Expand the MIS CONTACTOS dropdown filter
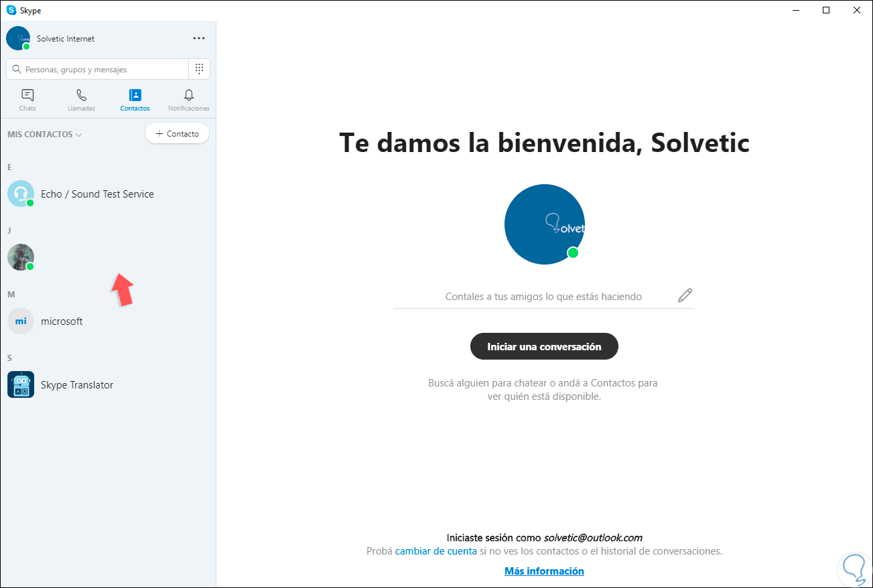 click(44, 134)
